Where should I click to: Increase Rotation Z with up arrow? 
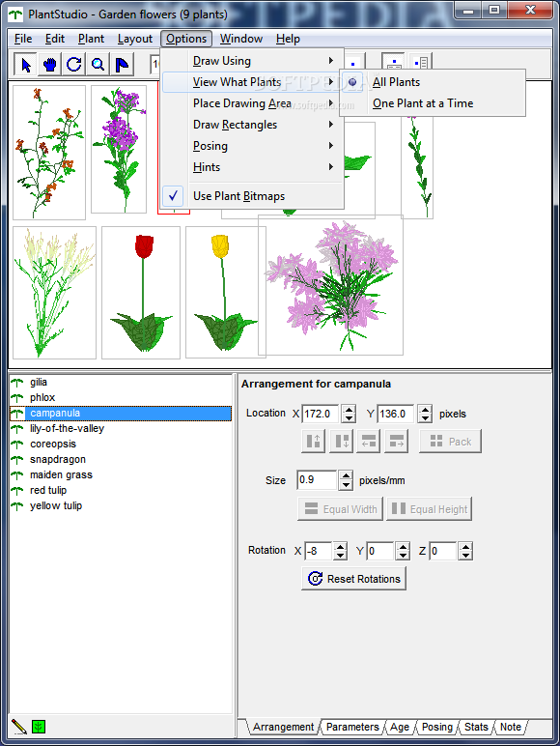coord(466,546)
